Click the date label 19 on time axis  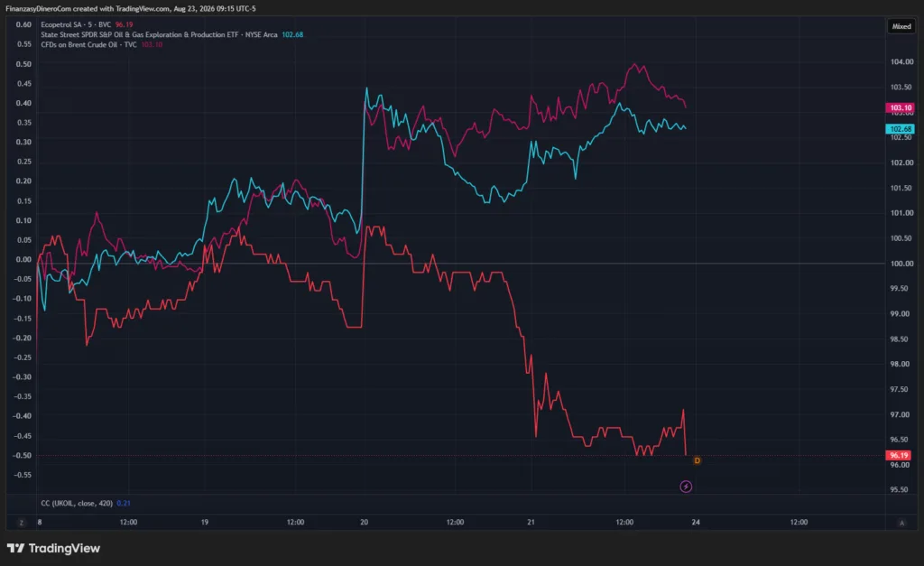(x=205, y=523)
